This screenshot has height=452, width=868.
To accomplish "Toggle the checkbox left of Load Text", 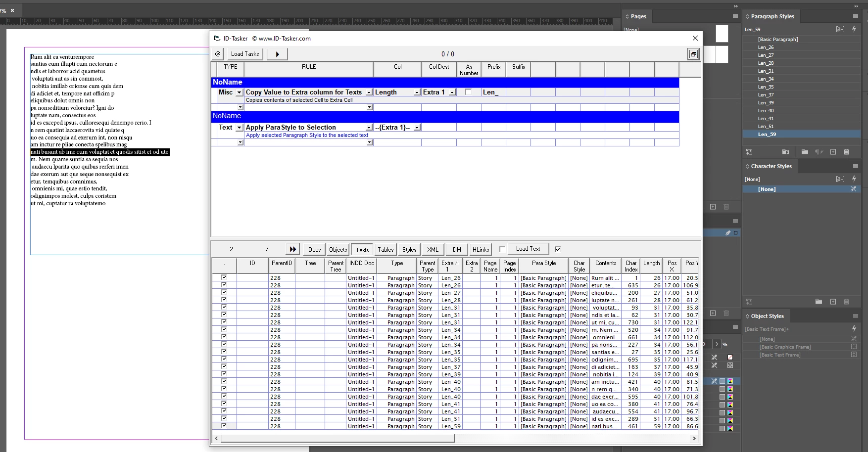I will 502,249.
